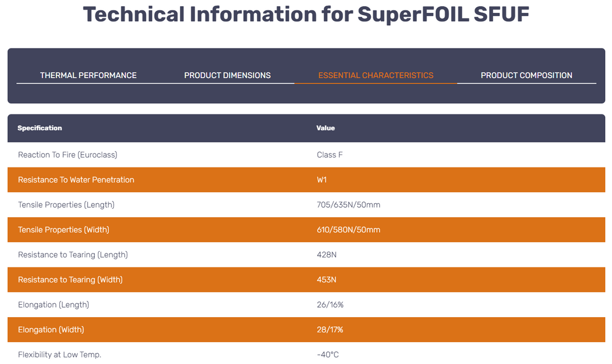The width and height of the screenshot is (612, 364).
Task: Click the 453N tearing width value
Action: click(x=326, y=280)
